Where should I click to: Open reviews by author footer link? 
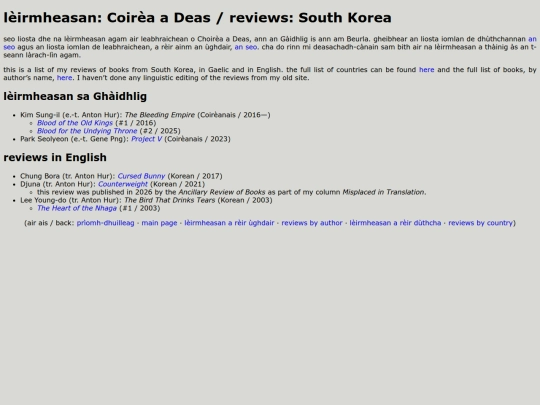click(x=312, y=223)
